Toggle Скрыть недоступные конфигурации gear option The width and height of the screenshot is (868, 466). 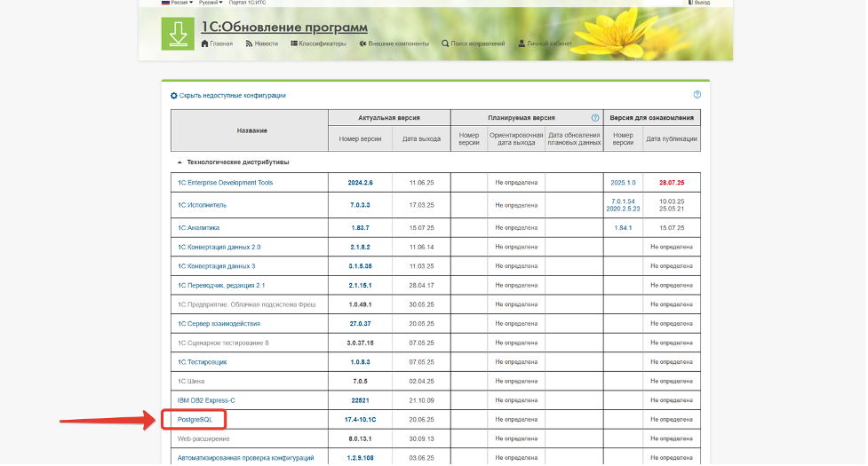tap(174, 95)
